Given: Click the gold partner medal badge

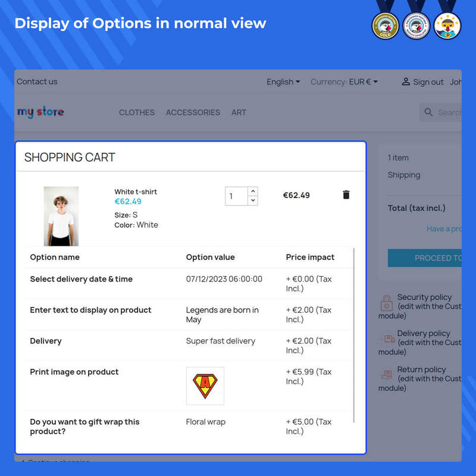Looking at the screenshot, I should click(x=385, y=26).
